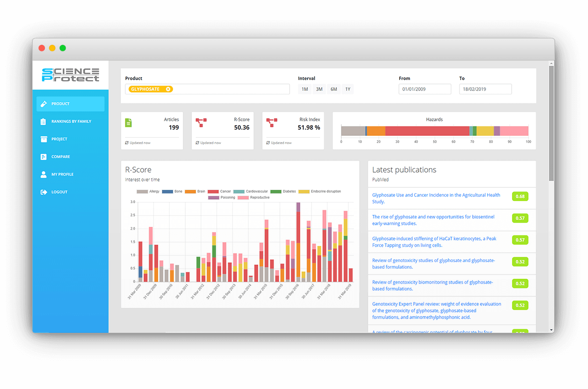Screen dimensions: 588x389
Task: Click the R-Score diagram icon
Action: [201, 122]
